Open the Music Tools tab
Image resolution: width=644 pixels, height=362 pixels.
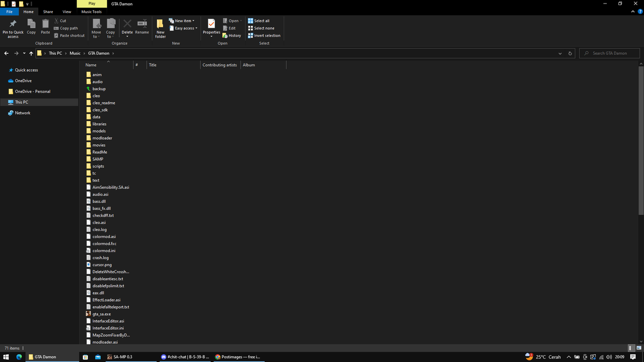pos(92,12)
